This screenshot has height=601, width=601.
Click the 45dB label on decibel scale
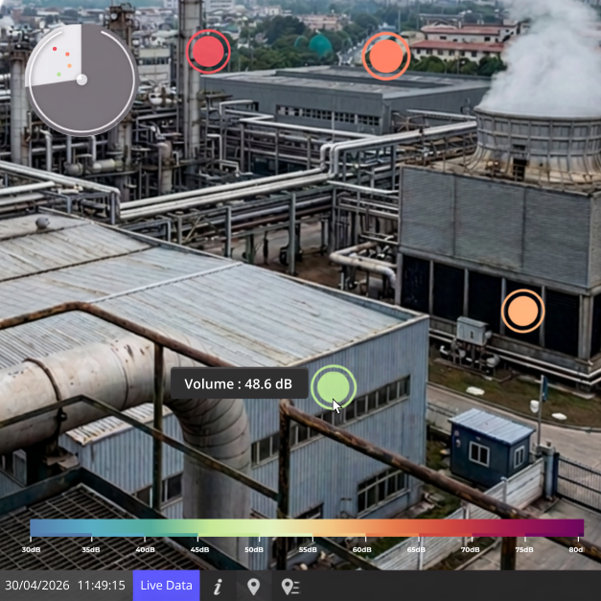tap(200, 550)
